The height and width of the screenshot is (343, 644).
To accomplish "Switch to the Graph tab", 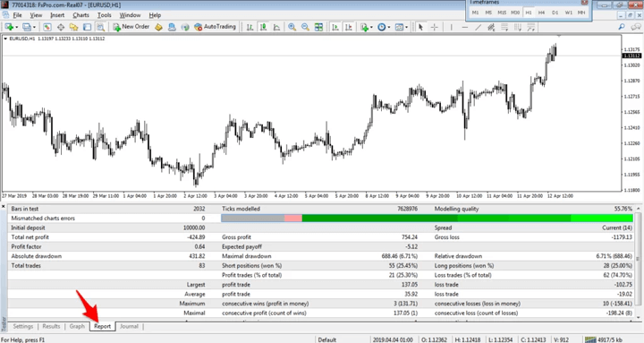I will (x=77, y=326).
